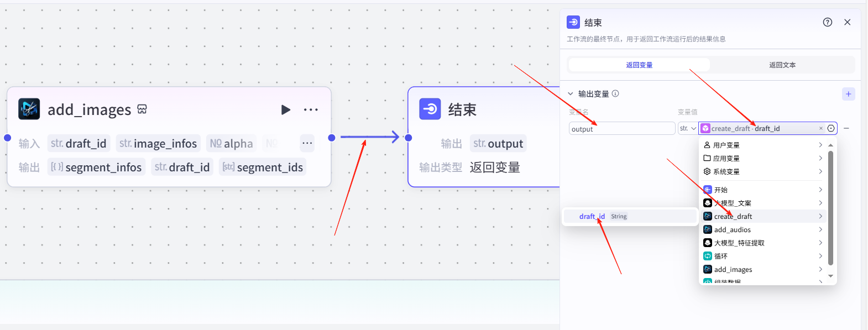Run the add_images node with play button

point(285,109)
